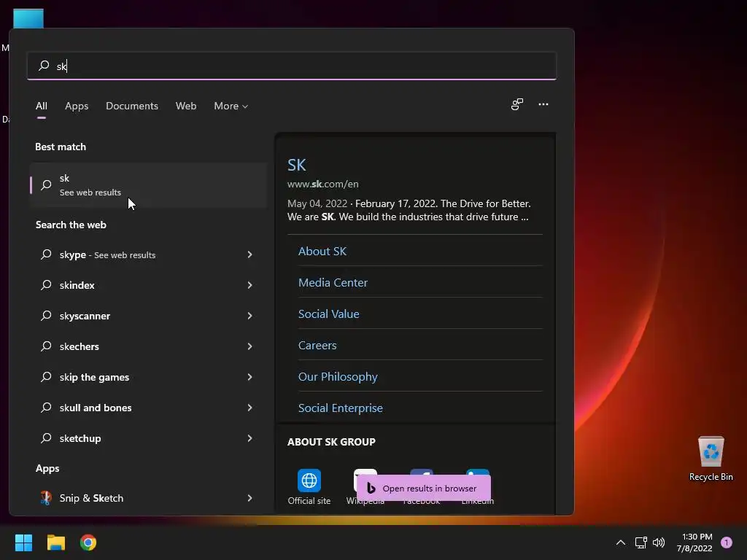Open File Explorer from taskbar
Viewport: 747px width, 560px height.
point(55,542)
